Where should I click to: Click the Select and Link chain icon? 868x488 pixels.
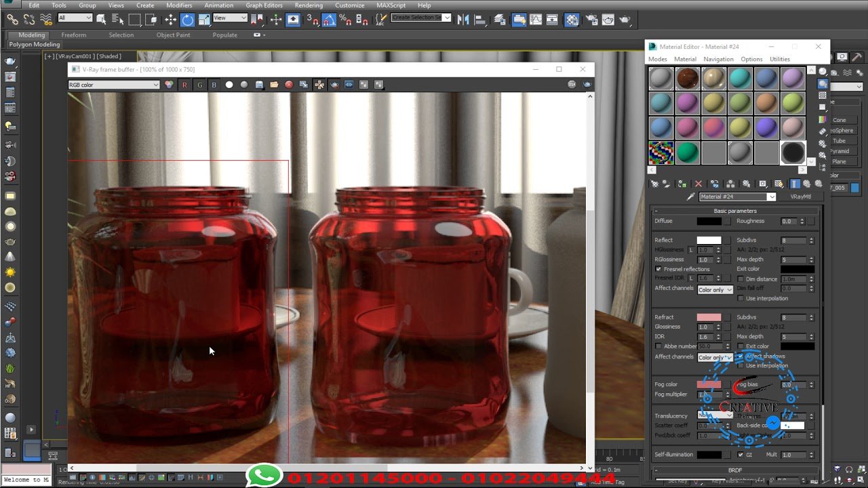[x=12, y=20]
